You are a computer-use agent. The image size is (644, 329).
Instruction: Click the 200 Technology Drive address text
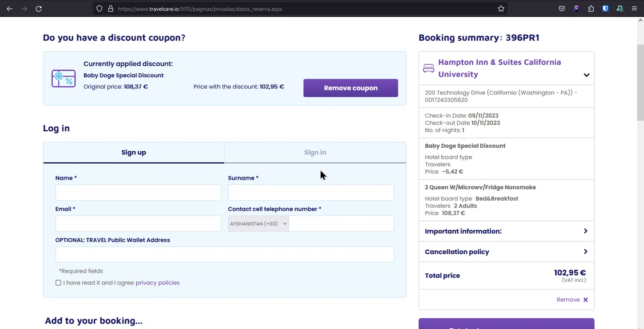tap(501, 96)
